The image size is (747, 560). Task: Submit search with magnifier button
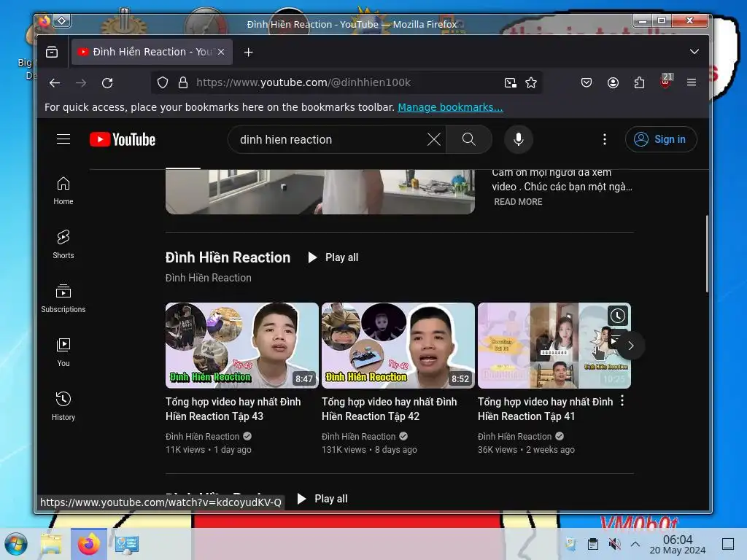pyautogui.click(x=469, y=139)
